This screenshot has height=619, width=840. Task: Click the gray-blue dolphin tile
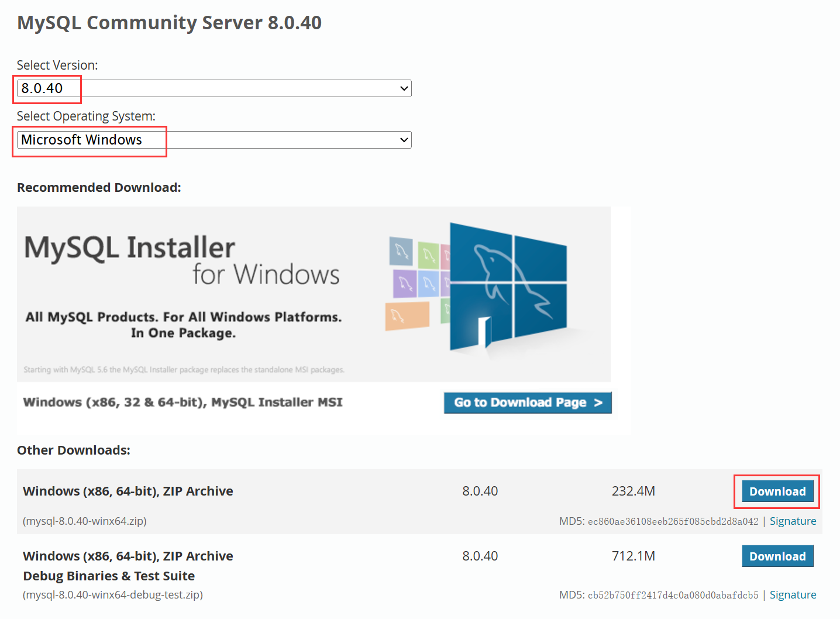(401, 252)
